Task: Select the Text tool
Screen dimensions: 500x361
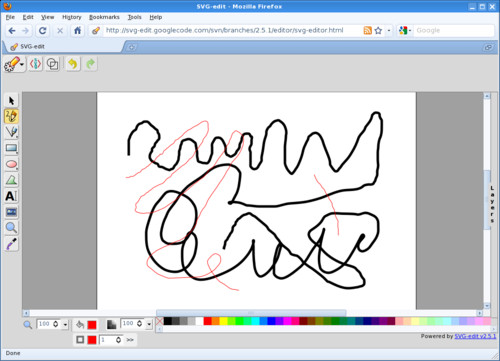Action: coord(11,196)
